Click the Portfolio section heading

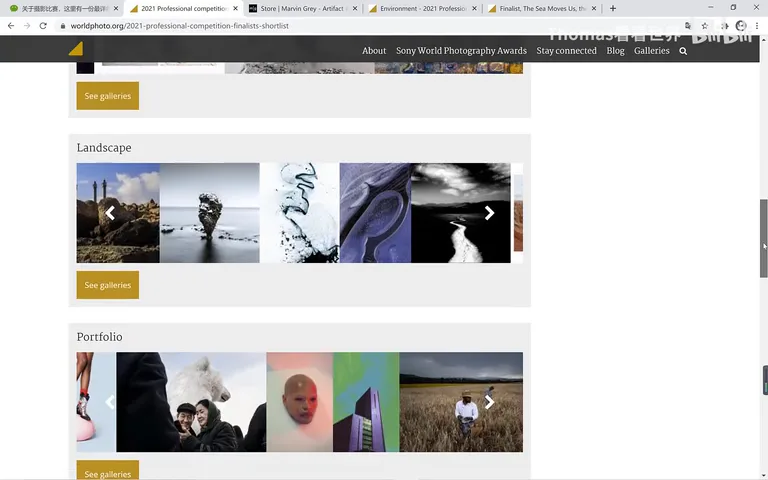click(99, 337)
